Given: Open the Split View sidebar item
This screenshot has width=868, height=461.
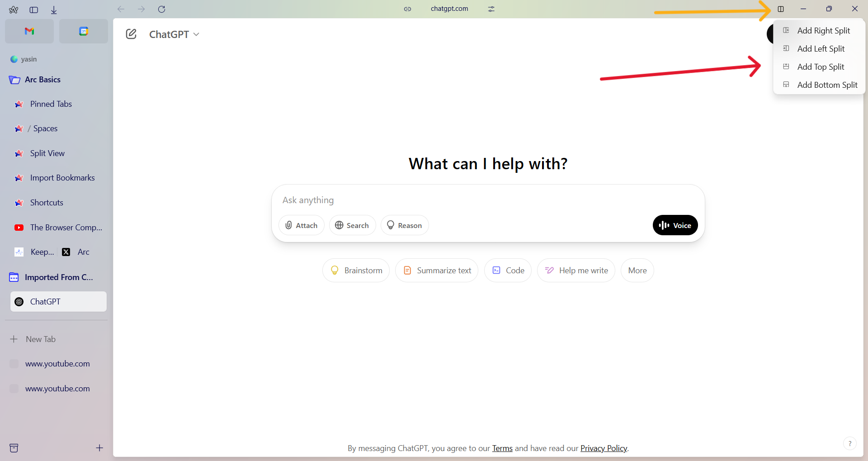Looking at the screenshot, I should (58, 153).
